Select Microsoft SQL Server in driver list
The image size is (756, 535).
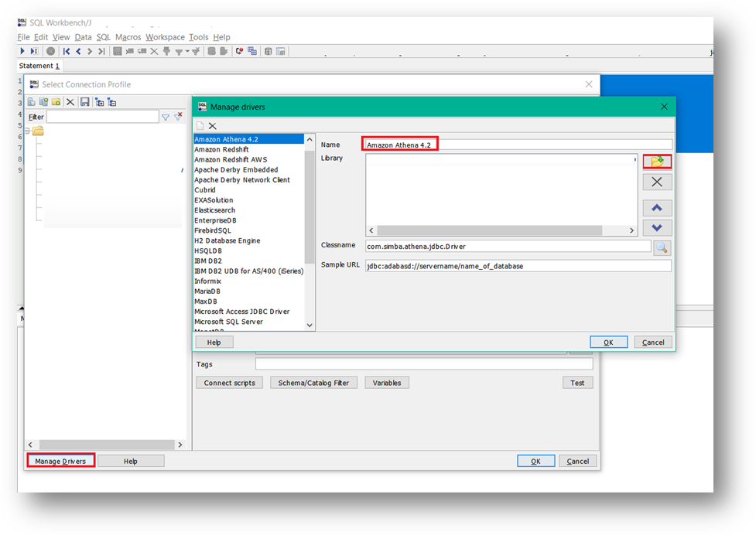coord(249,322)
